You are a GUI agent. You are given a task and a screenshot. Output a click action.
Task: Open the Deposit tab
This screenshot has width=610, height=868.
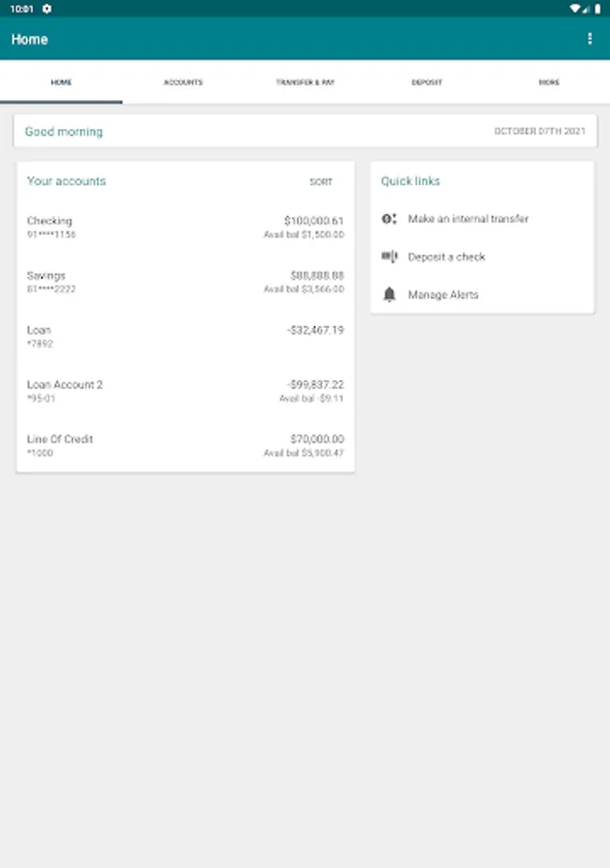(427, 82)
